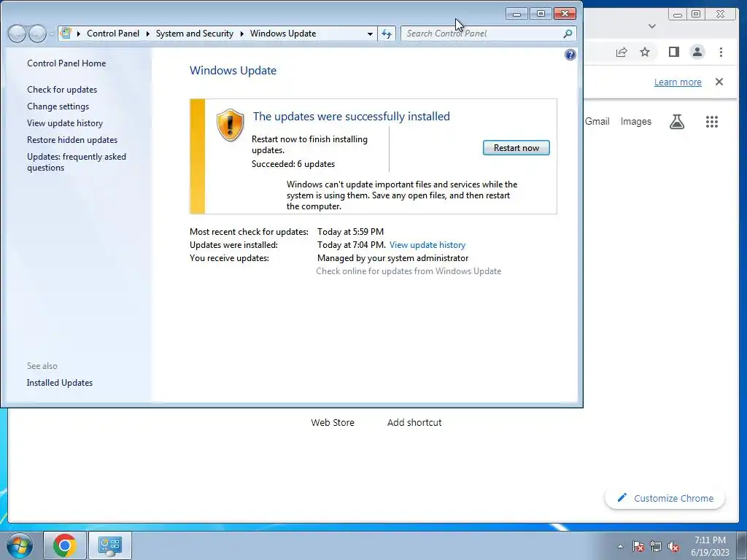Click the Control Panel breadcrumb segment

tap(113, 34)
